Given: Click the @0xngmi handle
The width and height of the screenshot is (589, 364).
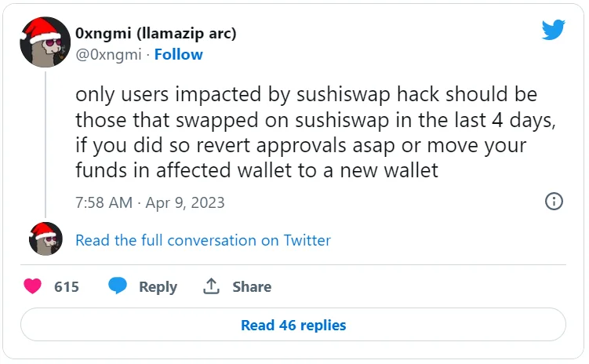Looking at the screenshot, I should [110, 54].
